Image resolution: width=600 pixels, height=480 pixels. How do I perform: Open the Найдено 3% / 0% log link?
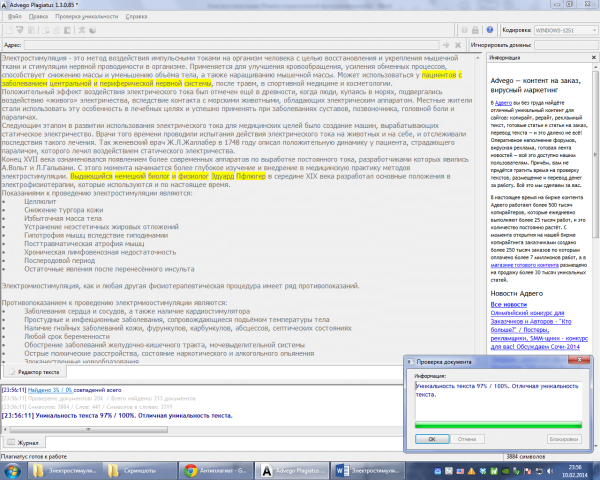point(50,390)
